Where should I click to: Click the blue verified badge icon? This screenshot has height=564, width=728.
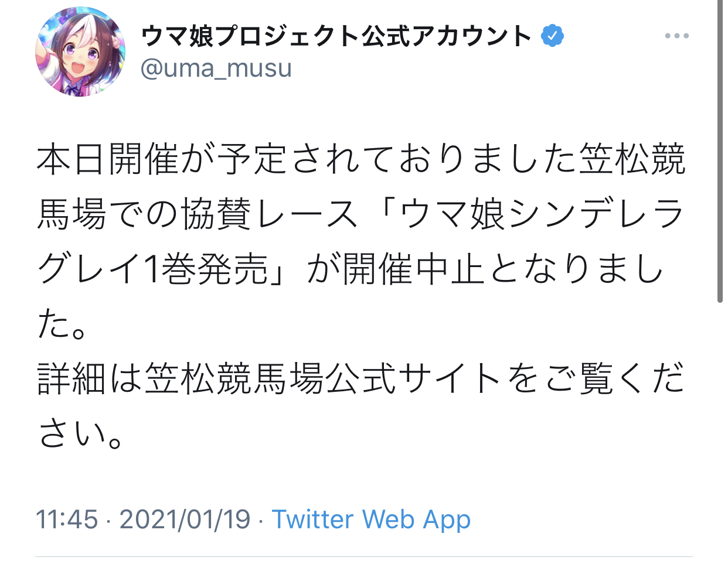point(552,36)
